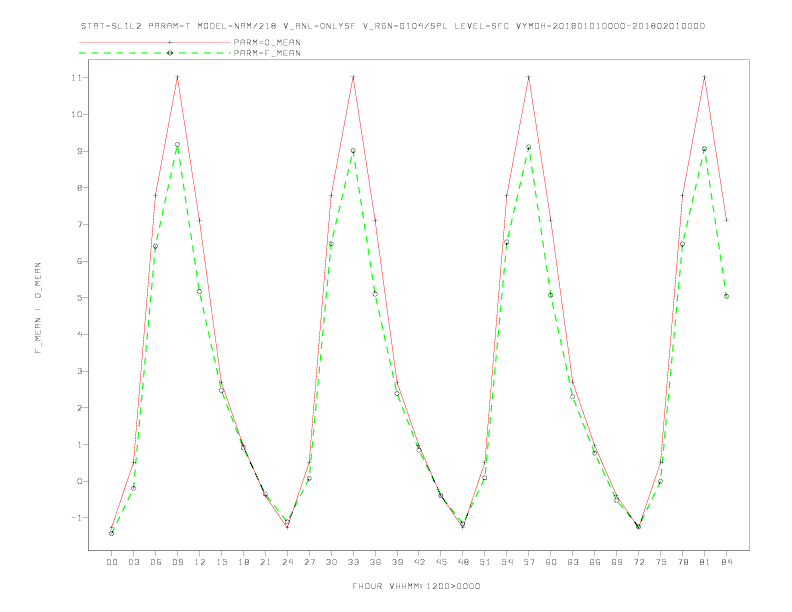Click x-axis tick label 72

(x=638, y=562)
